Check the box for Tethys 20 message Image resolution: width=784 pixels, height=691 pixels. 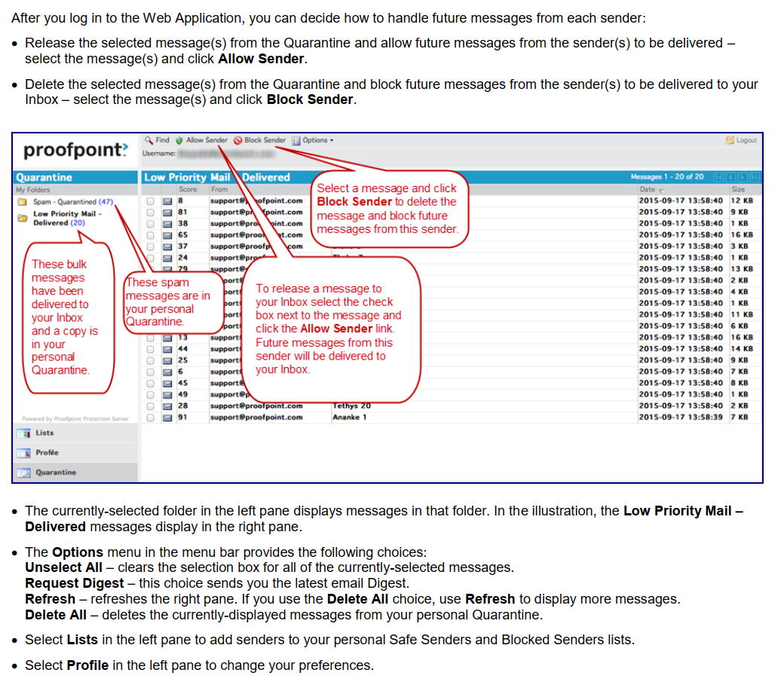[151, 406]
